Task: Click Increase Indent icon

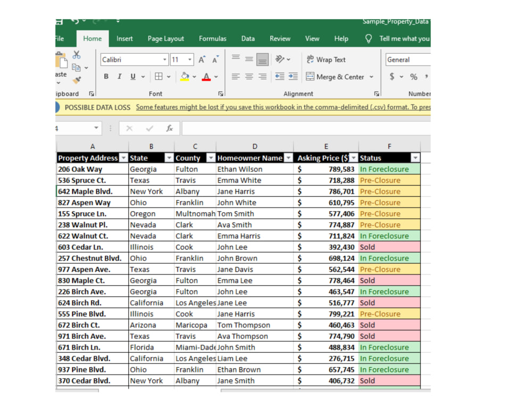Action: [293, 77]
